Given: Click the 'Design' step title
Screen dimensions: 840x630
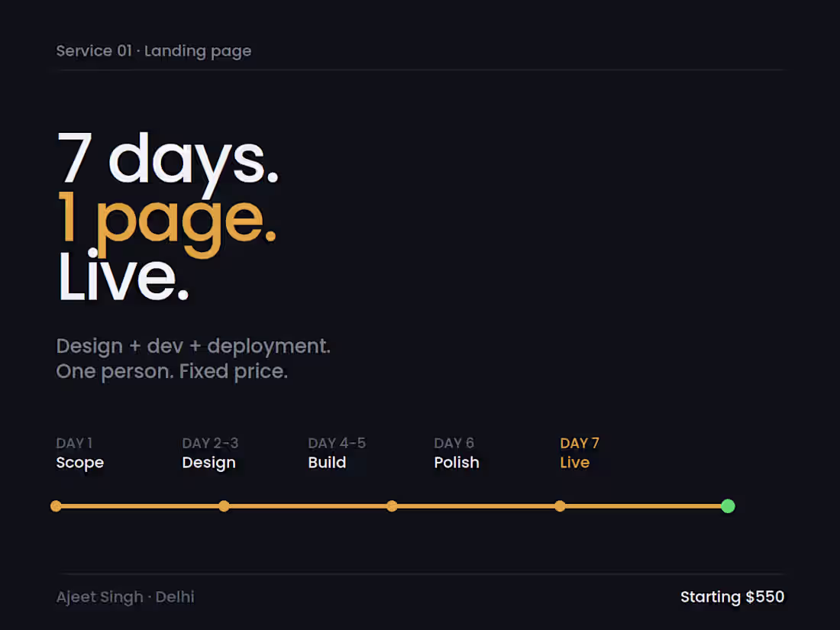Looking at the screenshot, I should [209, 462].
